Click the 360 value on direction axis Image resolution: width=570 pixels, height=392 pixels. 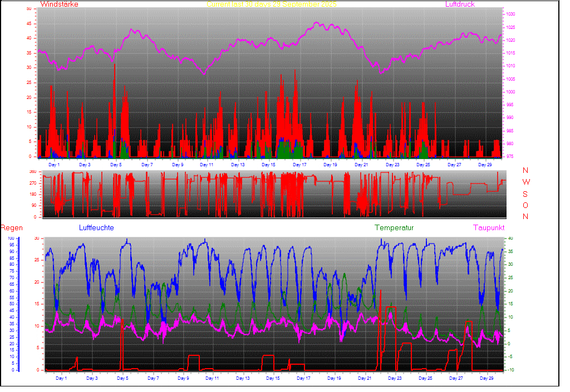pos(32,172)
